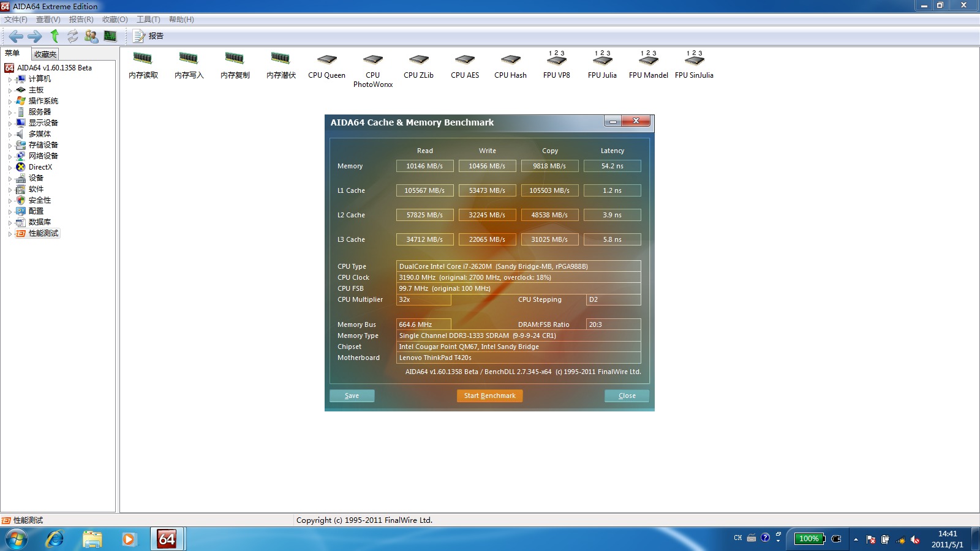The image size is (980, 551).
Task: Select the 配置 tree item
Action: pyautogui.click(x=36, y=211)
